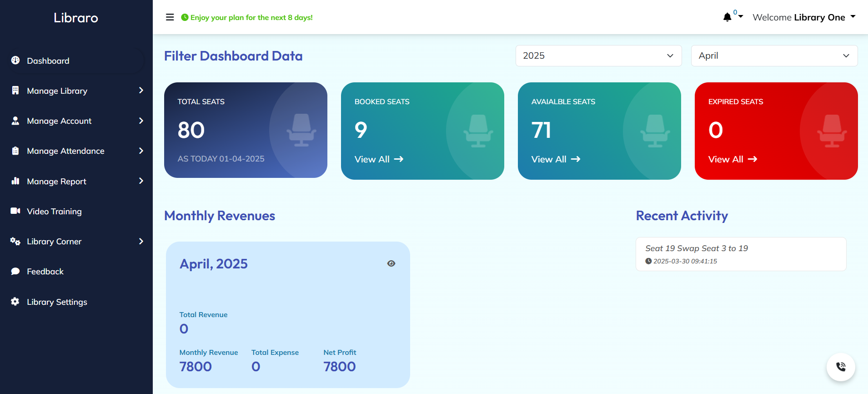Viewport: 868px width, 394px height.
Task: Click the Library Corner gears icon
Action: (15, 241)
